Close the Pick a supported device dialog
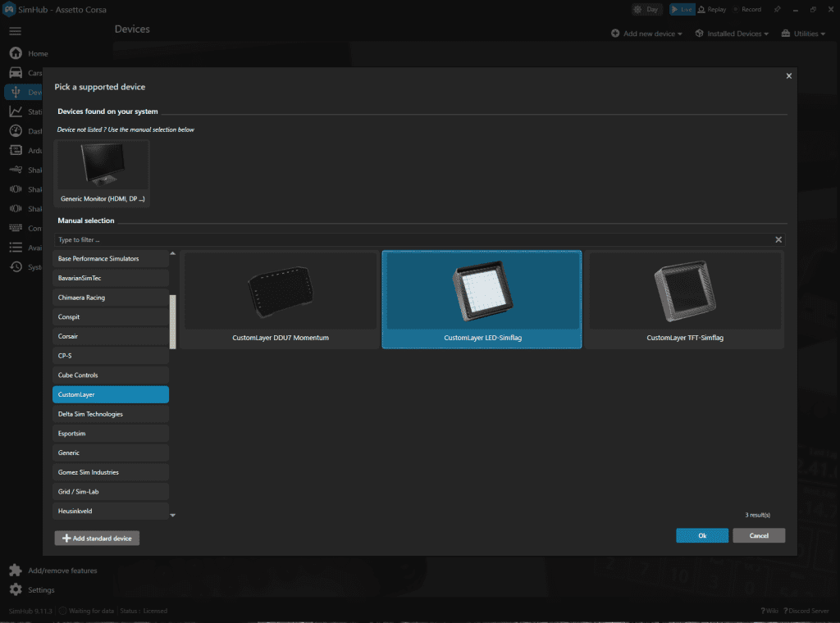The width and height of the screenshot is (840, 623). pyautogui.click(x=788, y=76)
